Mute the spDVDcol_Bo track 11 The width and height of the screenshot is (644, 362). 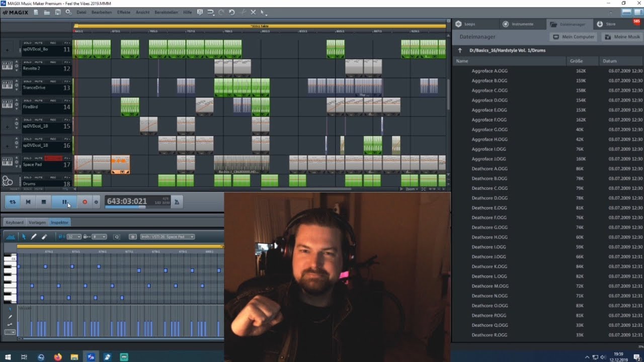click(39, 43)
